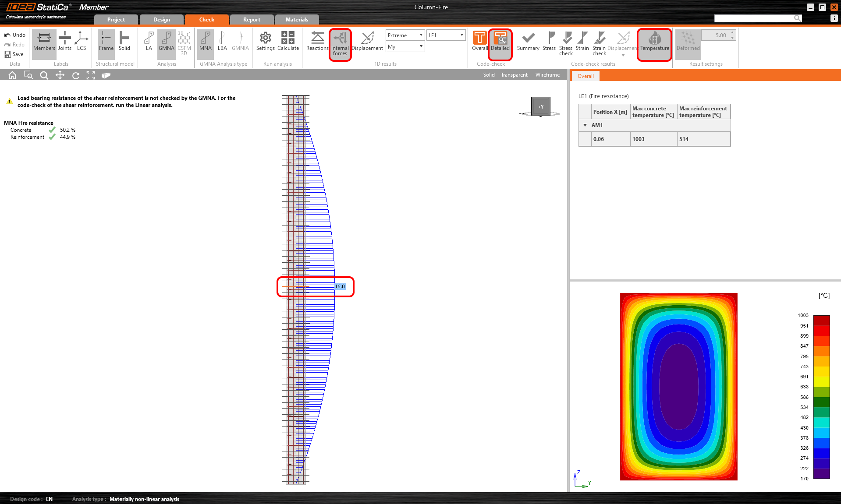Collapse the AM1 table row
The height and width of the screenshot is (504, 841).
(585, 125)
